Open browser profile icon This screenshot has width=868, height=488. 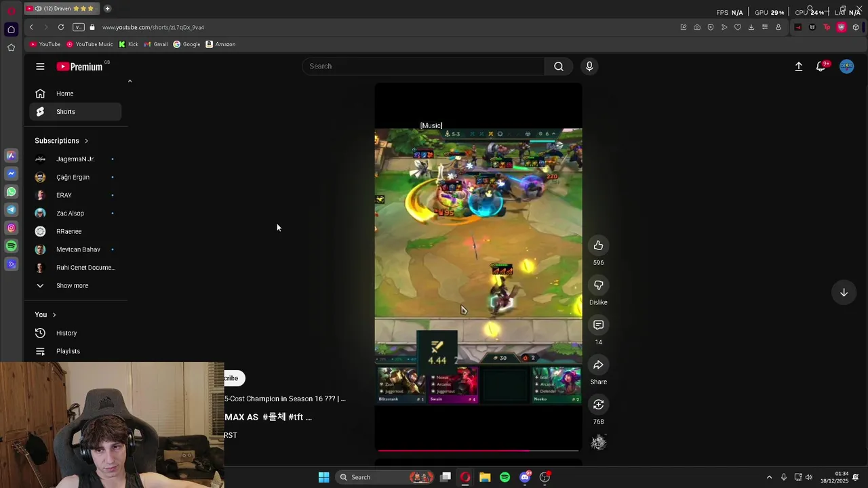point(778,27)
